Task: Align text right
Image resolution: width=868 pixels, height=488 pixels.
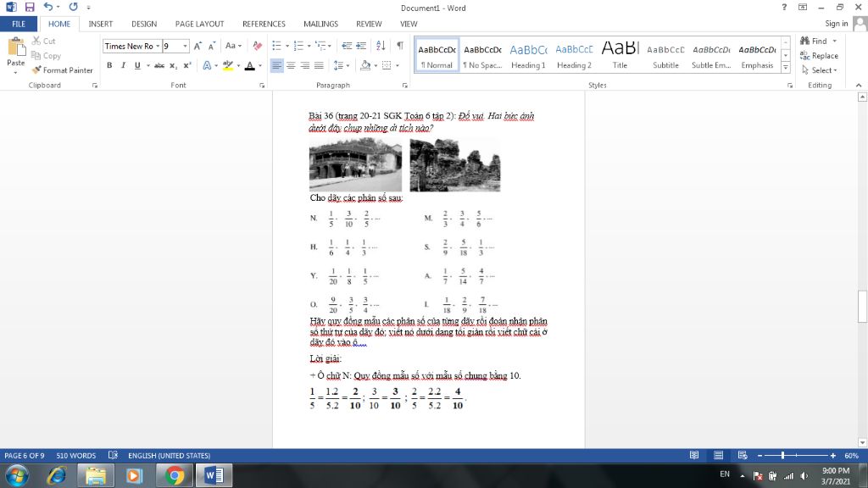Action: click(305, 65)
